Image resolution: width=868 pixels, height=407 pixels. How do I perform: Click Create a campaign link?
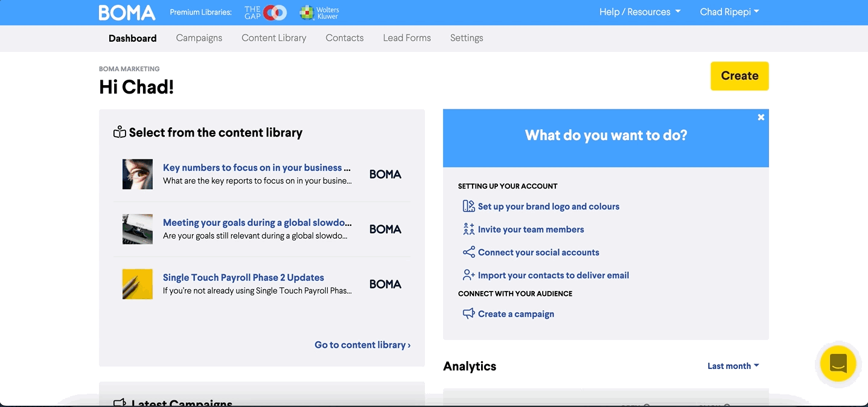[516, 314]
